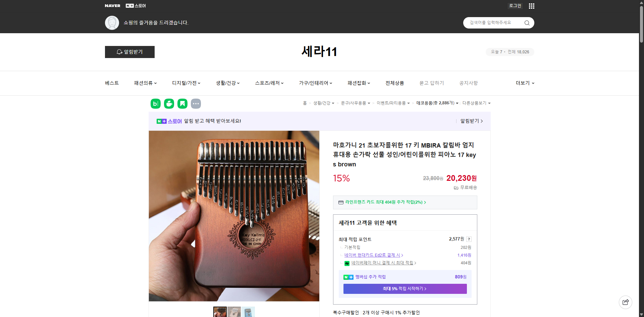Share product to Naver Blog
Screen dimensions: 644x317
point(155,104)
